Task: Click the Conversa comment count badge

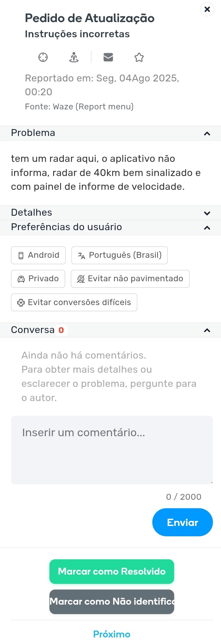Action: point(61,330)
